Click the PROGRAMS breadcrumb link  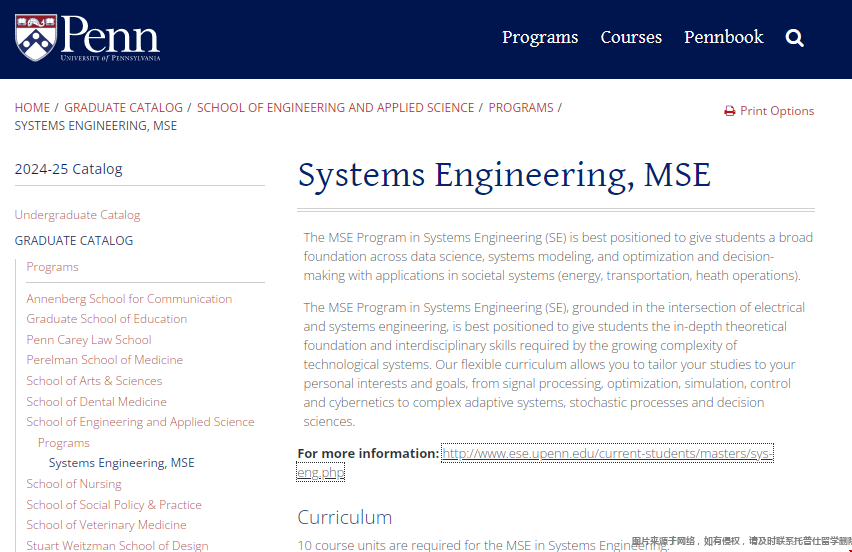[521, 108]
